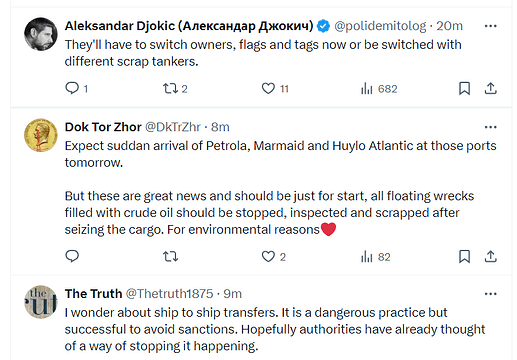This screenshot has width=517, height=360.
Task: Open more options on Dok Tor Zhor's tweet
Action: click(490, 127)
